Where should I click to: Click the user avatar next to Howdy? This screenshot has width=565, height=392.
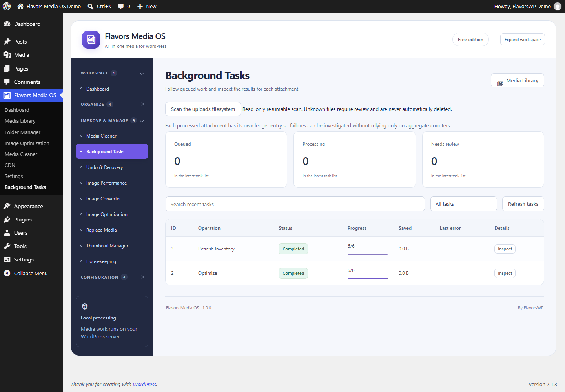557,6
